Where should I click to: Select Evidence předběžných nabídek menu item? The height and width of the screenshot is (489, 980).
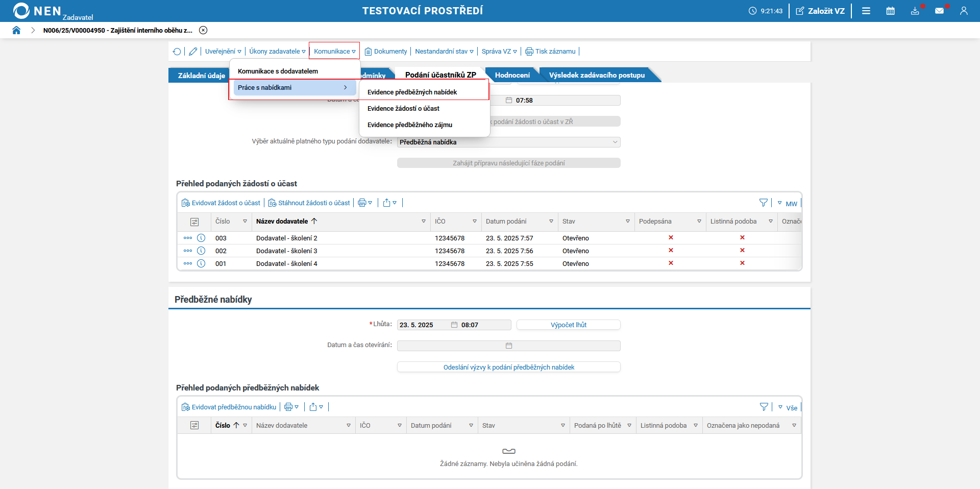(412, 92)
